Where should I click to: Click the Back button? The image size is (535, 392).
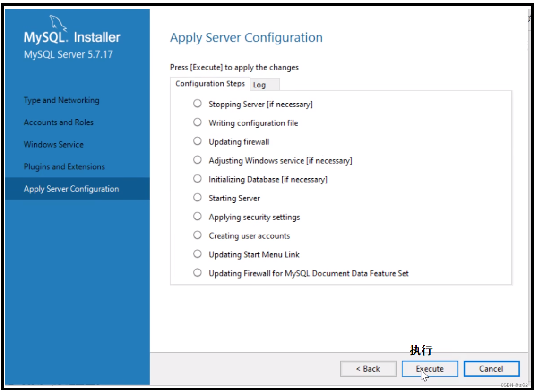point(368,369)
